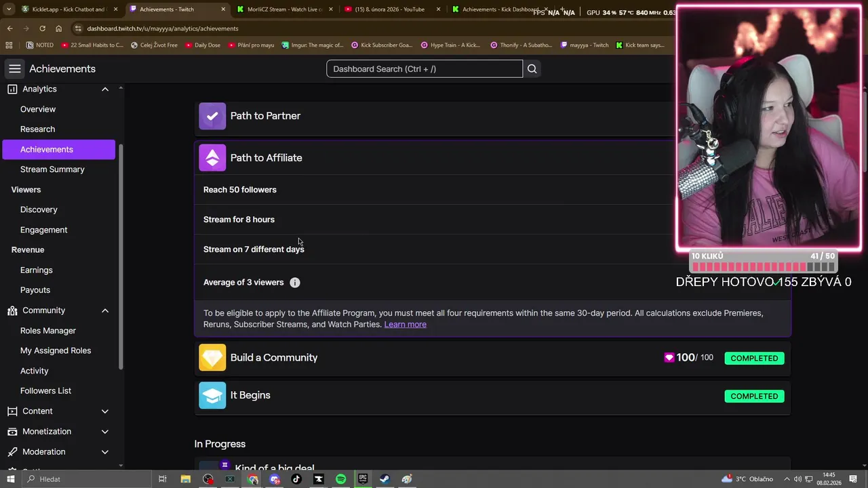
Task: Switch to MorliiCZ Stream browser tab
Action: pyautogui.click(x=283, y=9)
